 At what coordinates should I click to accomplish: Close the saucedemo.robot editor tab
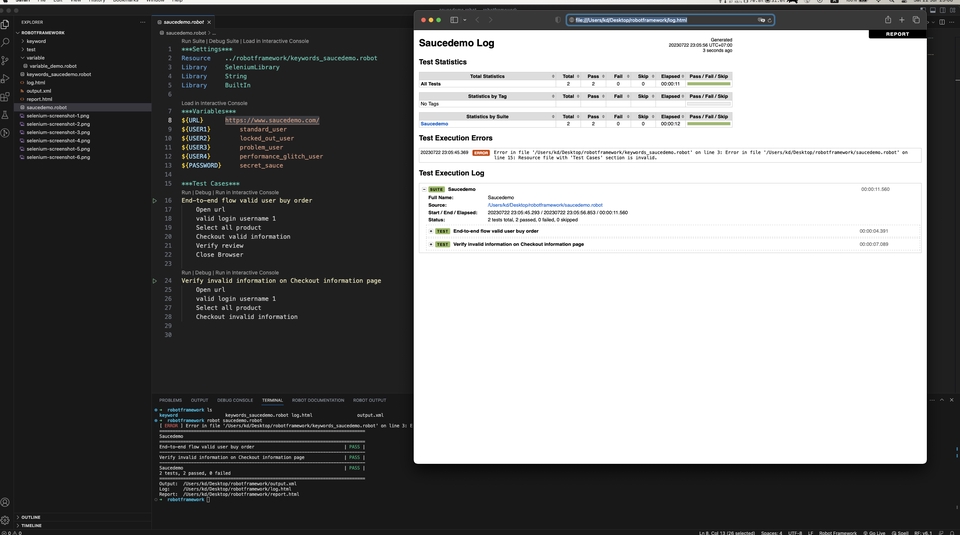coord(209,22)
